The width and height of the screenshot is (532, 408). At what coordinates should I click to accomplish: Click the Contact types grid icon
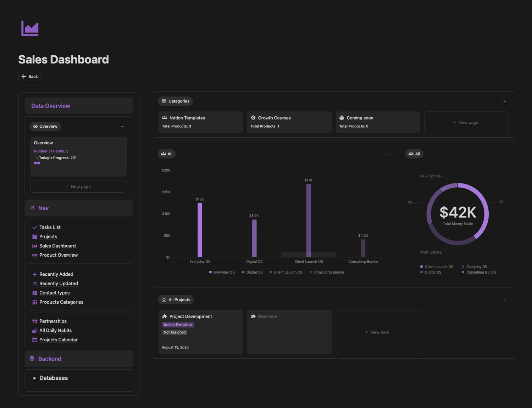[x=35, y=293]
